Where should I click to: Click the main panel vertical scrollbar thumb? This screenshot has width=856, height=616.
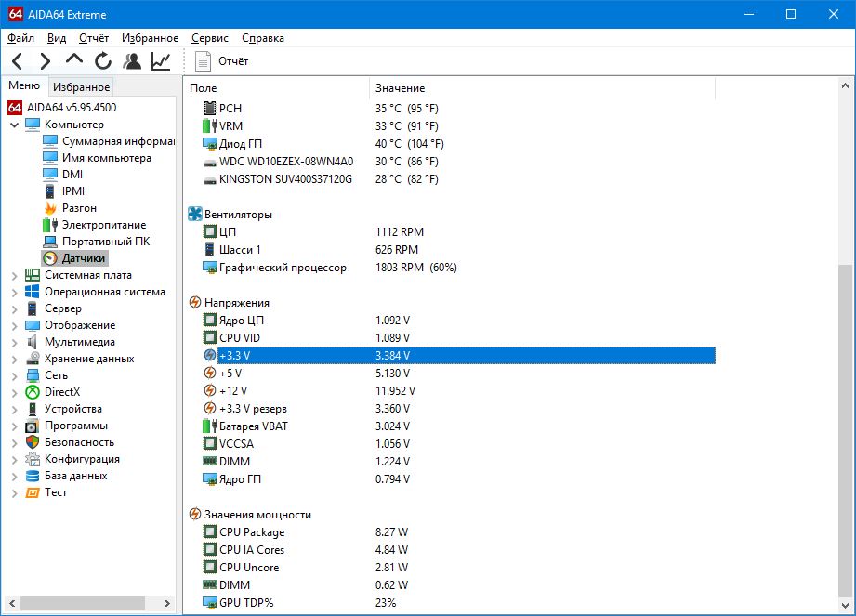(x=845, y=430)
